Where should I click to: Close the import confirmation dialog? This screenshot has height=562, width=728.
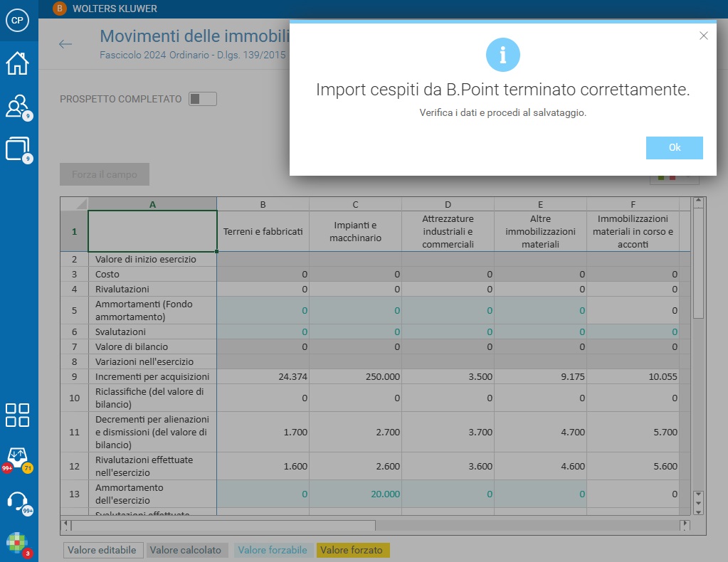(703, 36)
